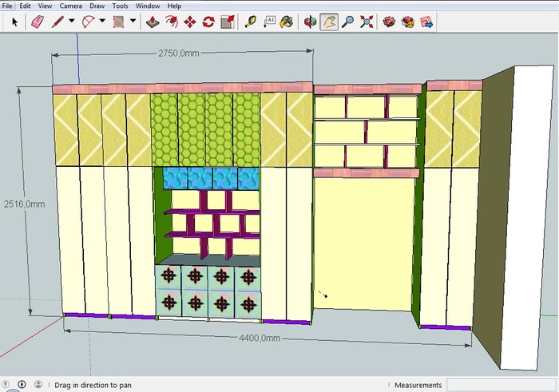This screenshot has width=559, height=392.
Task: Select the arrow Select tool
Action: (x=15, y=22)
